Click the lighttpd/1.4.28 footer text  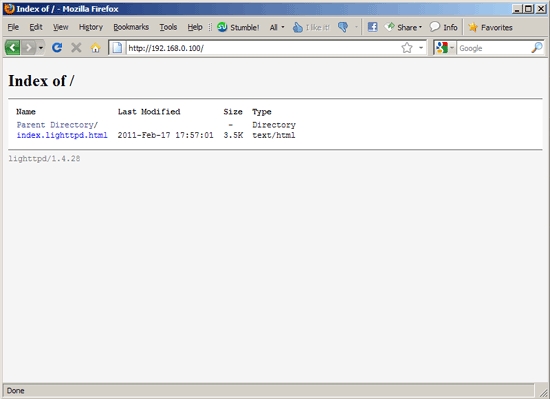point(44,158)
